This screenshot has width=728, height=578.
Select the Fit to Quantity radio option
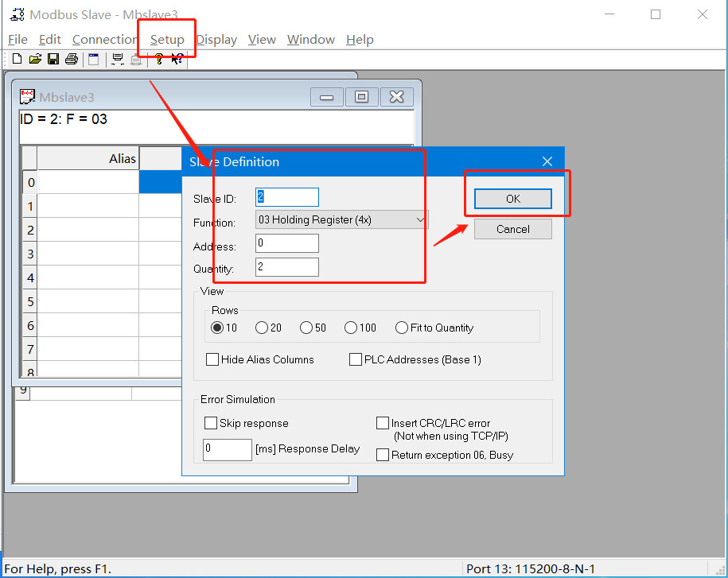pos(402,328)
